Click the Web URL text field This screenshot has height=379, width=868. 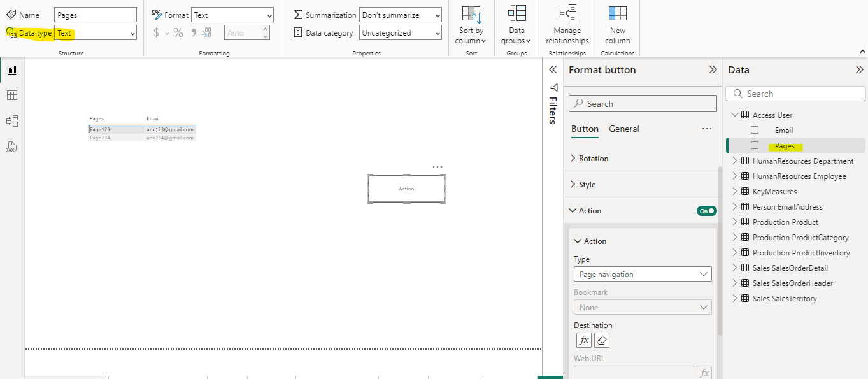(634, 373)
